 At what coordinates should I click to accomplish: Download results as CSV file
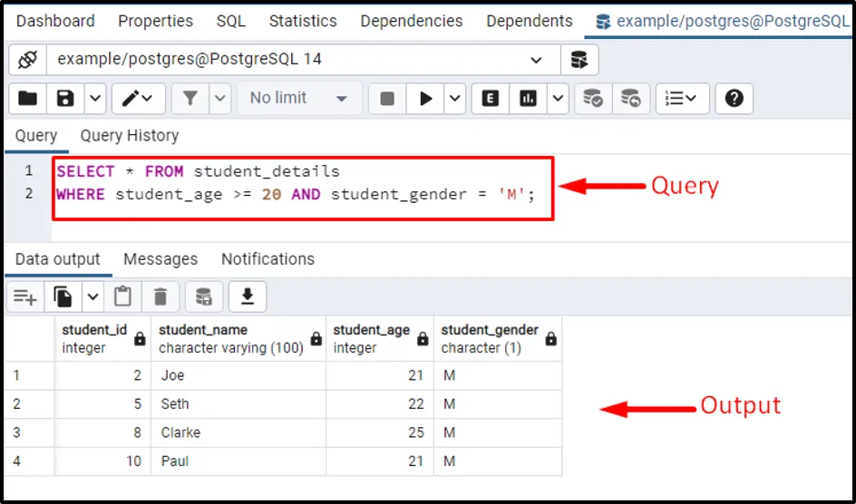click(247, 296)
